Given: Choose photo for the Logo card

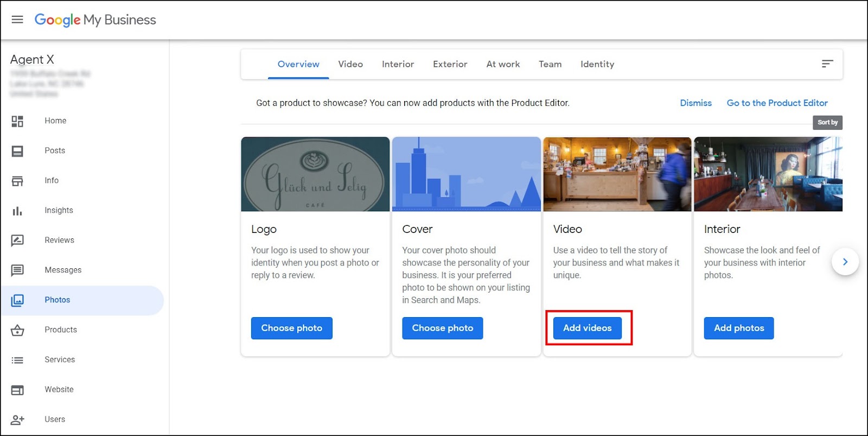Looking at the screenshot, I should 292,328.
